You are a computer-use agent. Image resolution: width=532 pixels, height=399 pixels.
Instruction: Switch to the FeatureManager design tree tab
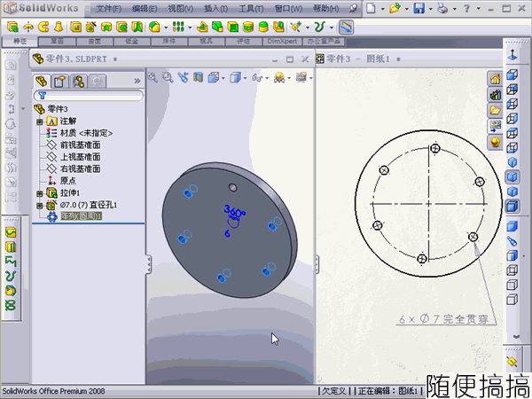[42, 82]
